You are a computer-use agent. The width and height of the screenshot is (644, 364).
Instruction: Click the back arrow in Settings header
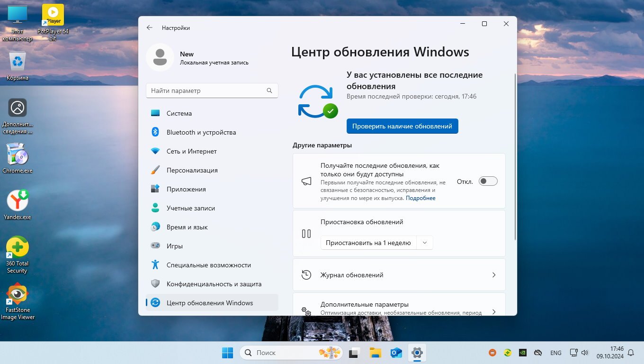click(150, 28)
